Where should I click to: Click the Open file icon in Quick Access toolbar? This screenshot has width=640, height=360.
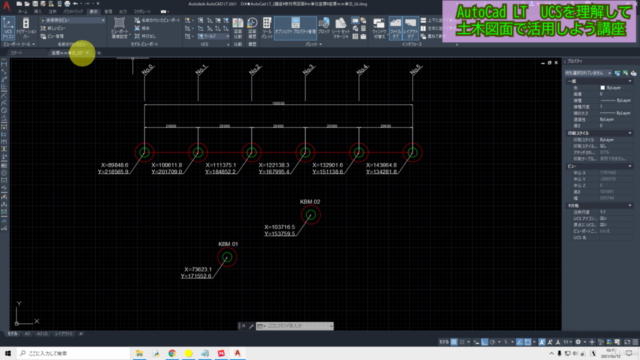(x=27, y=4)
